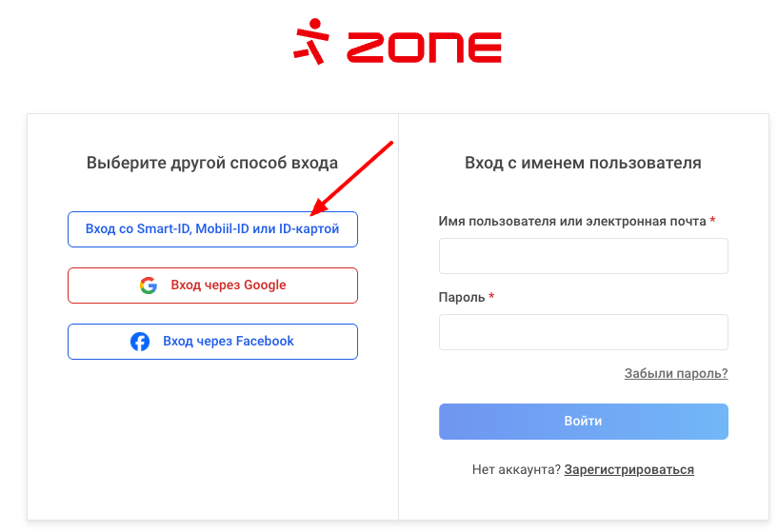Image resolution: width=778 pixels, height=532 pixels.
Task: Open the Забыли пароль? link
Action: [x=676, y=373]
